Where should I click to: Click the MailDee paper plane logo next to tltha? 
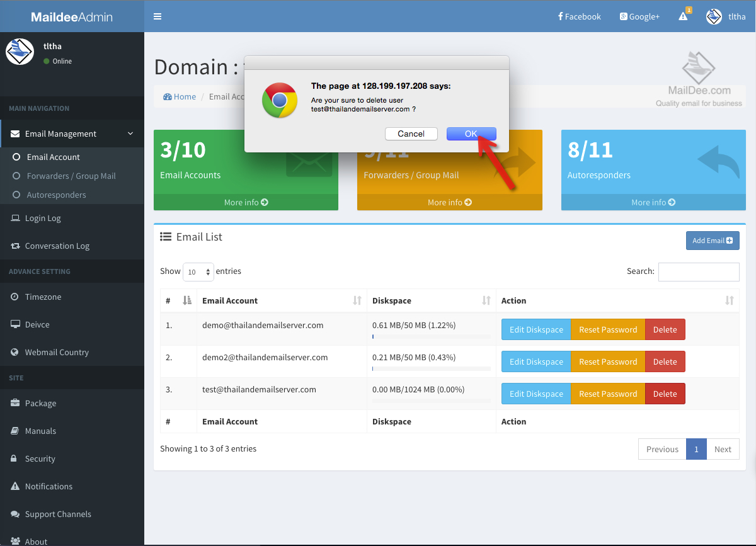713,16
